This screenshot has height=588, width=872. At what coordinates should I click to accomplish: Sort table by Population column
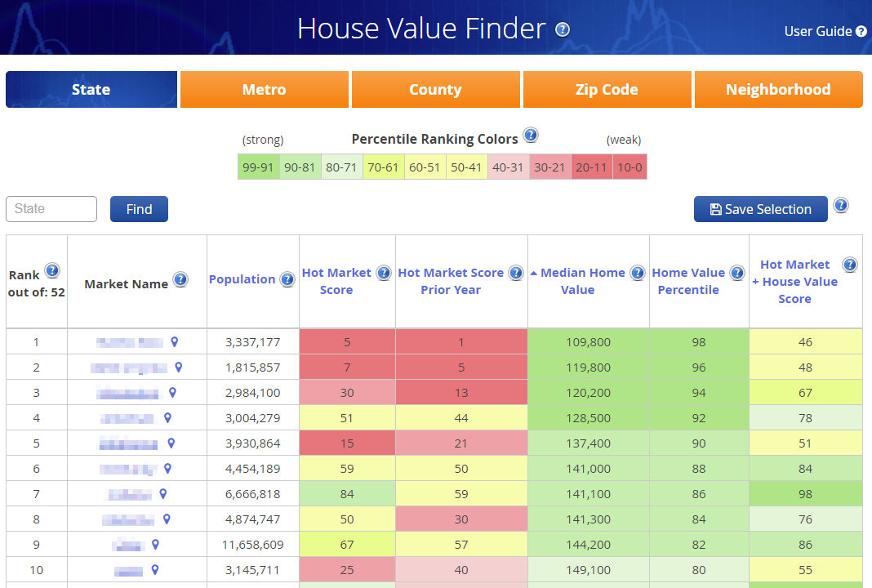coord(242,279)
